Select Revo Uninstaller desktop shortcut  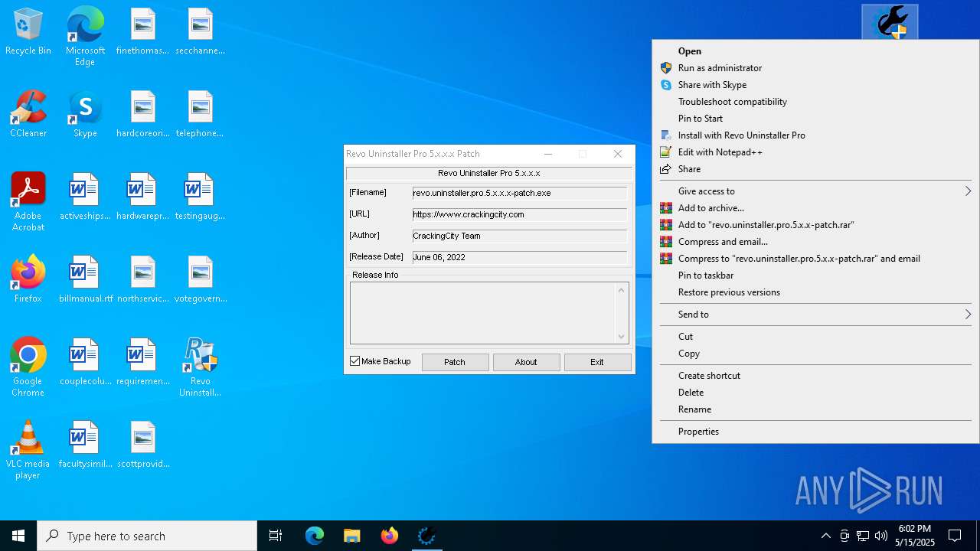[x=200, y=367]
